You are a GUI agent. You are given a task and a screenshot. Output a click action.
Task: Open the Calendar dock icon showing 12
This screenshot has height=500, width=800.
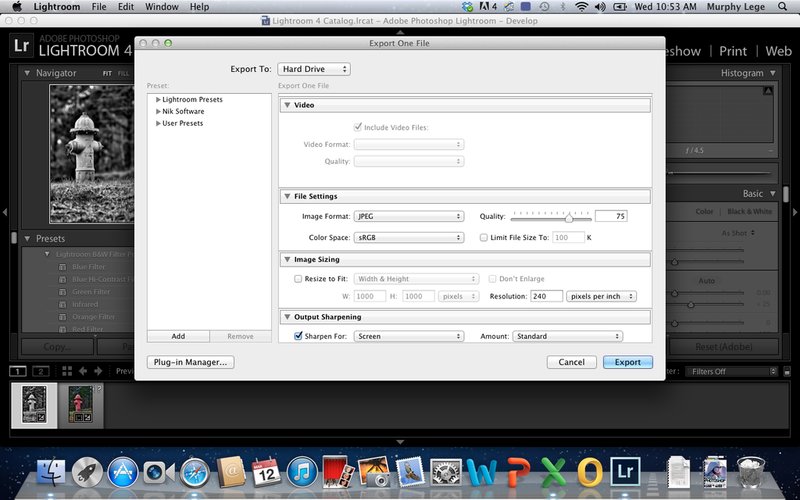tap(266, 472)
